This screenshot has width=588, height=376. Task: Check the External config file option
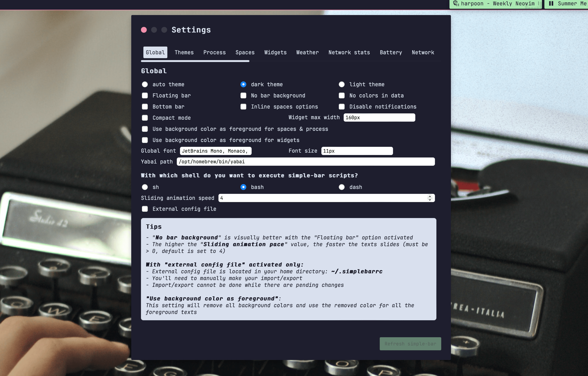pos(145,209)
